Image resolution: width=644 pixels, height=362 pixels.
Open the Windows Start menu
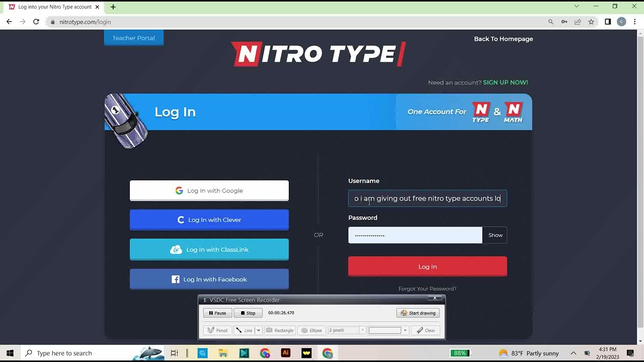click(x=10, y=353)
